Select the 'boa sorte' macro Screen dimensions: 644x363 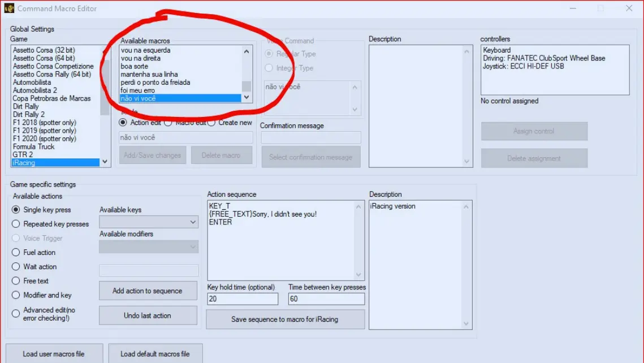coord(136,65)
